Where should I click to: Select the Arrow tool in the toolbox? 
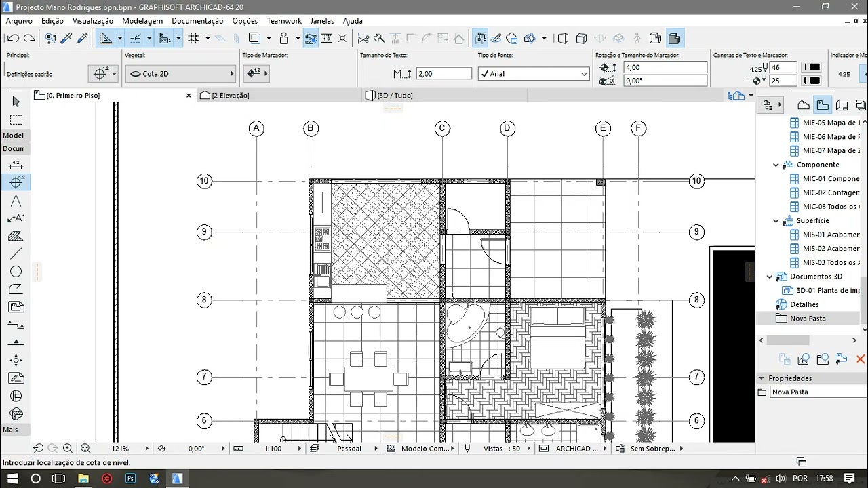point(16,102)
